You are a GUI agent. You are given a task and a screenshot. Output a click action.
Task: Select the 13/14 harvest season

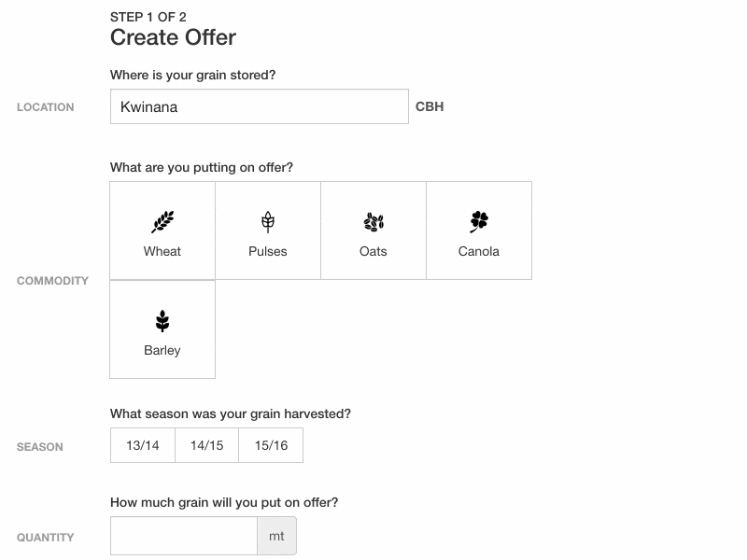142,445
